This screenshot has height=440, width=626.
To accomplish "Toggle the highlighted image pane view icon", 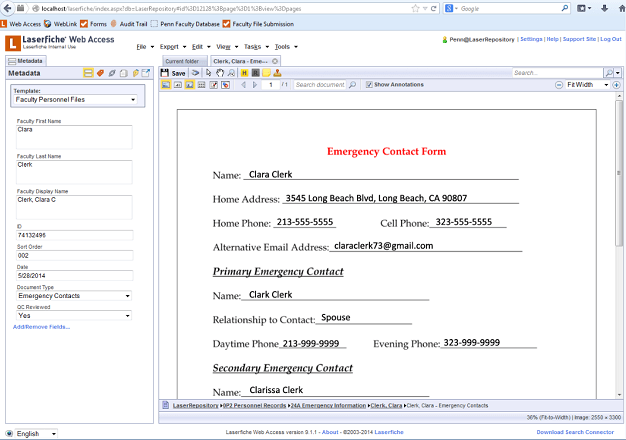I will click(x=190, y=85).
